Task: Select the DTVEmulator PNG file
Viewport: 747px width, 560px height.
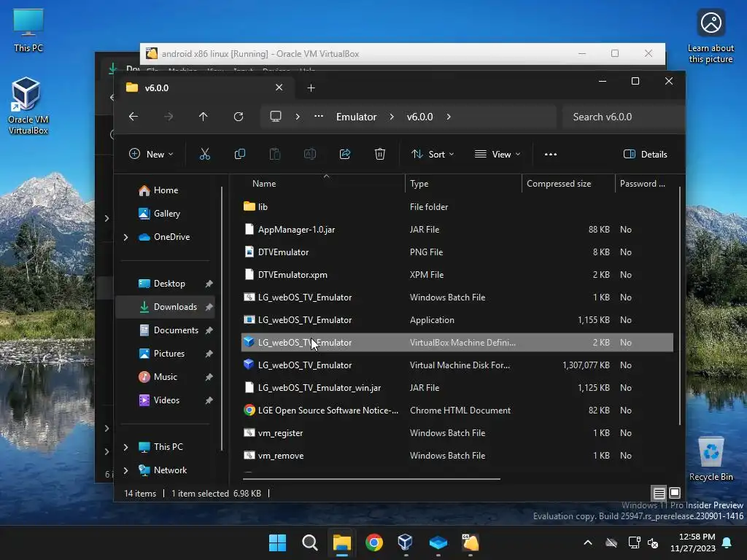Action: point(457,252)
